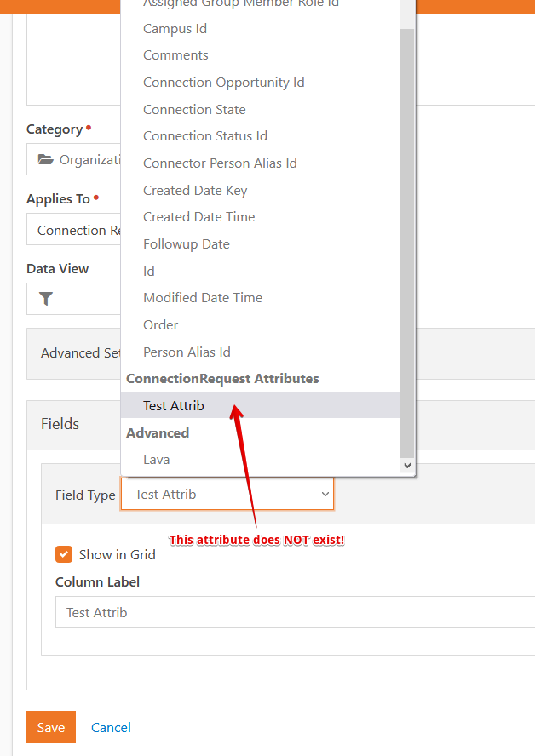535x756 pixels.
Task: Select Connection Status Id option
Action: tap(261, 136)
